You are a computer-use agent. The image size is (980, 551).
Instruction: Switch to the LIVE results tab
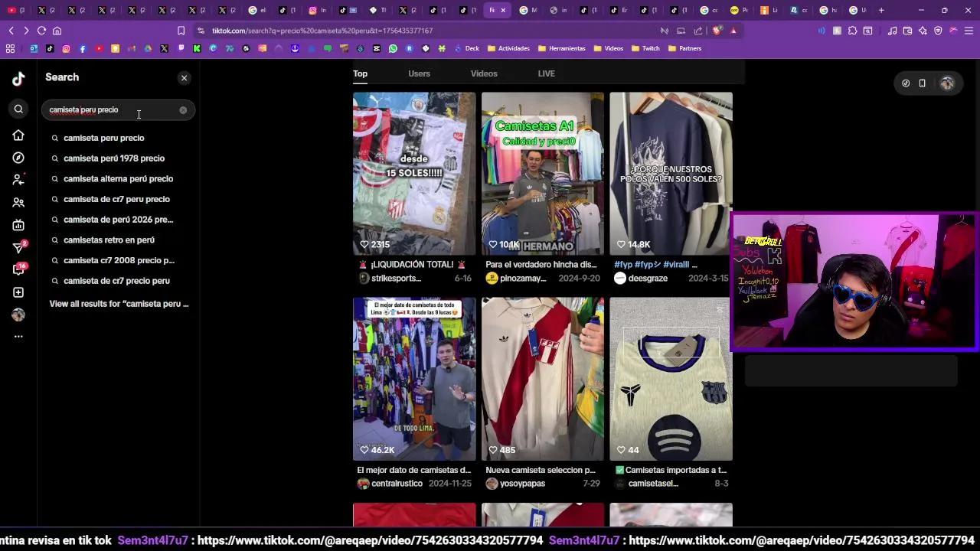[x=546, y=73]
